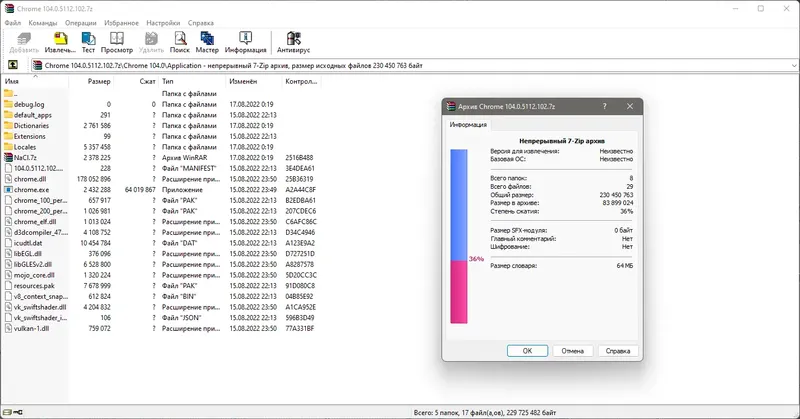This screenshot has height=419, width=800.
Task: Sort by Контрол... checksum column header
Action: tap(302, 81)
